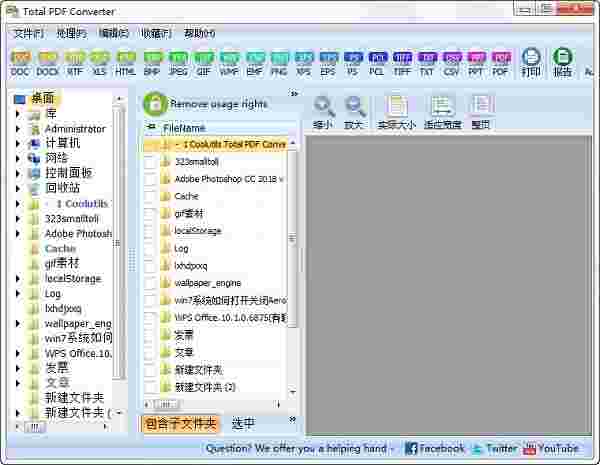Open the 收藏 menu

156,34
